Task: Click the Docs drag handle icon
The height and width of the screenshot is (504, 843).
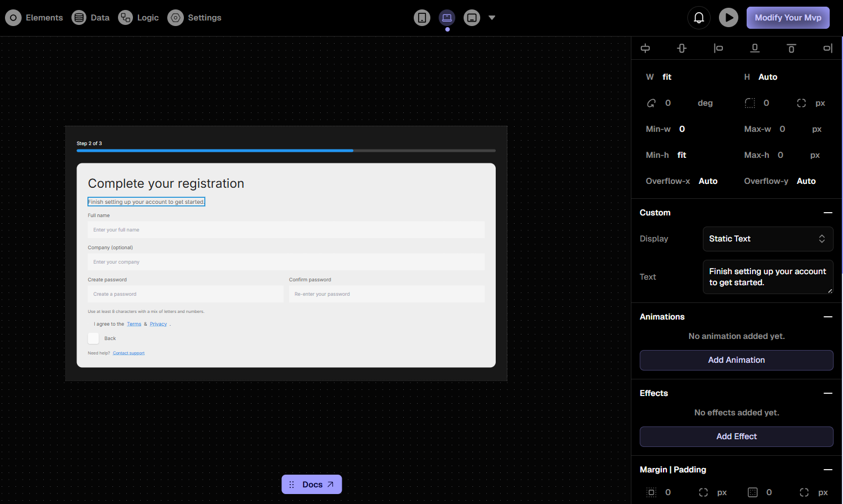Action: point(291,485)
